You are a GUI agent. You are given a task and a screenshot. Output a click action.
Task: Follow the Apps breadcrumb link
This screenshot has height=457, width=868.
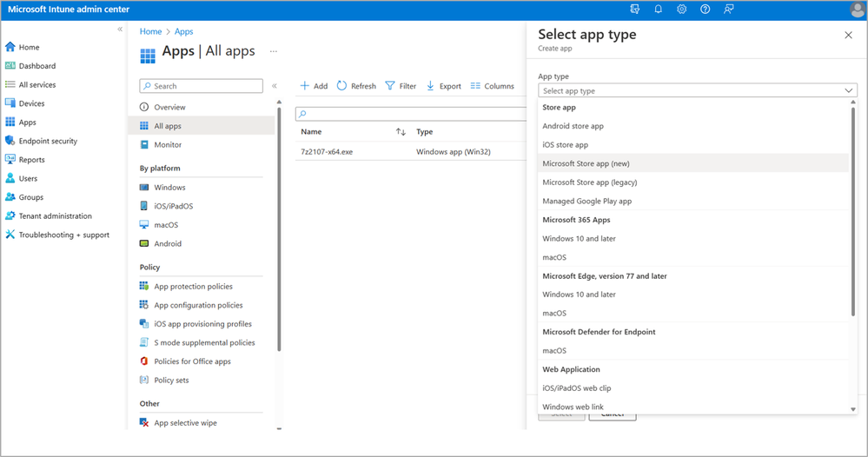pos(184,31)
